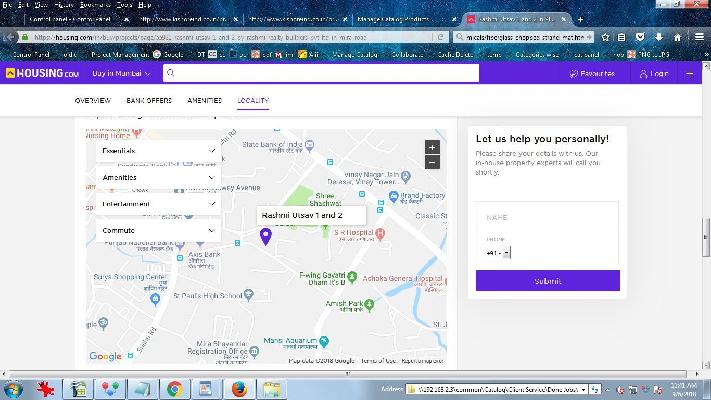The width and height of the screenshot is (711, 400).
Task: Open Firefox downloads arrow icon
Action: pyautogui.click(x=659, y=38)
